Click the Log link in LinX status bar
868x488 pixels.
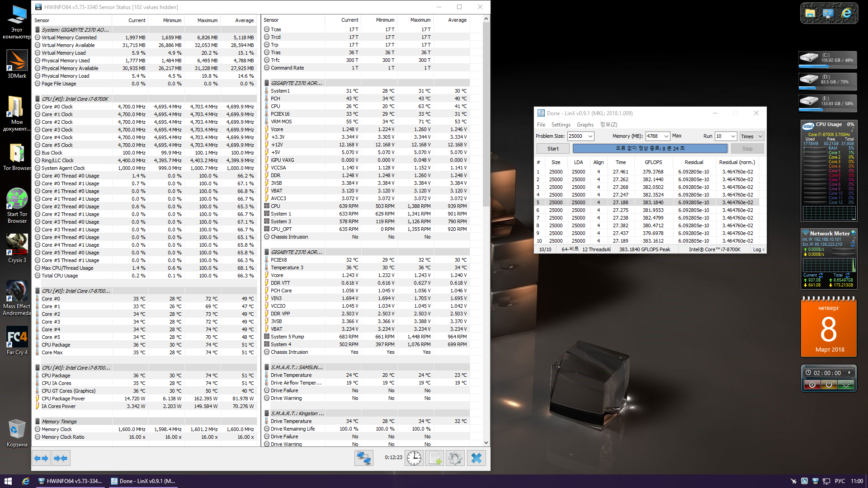click(758, 249)
